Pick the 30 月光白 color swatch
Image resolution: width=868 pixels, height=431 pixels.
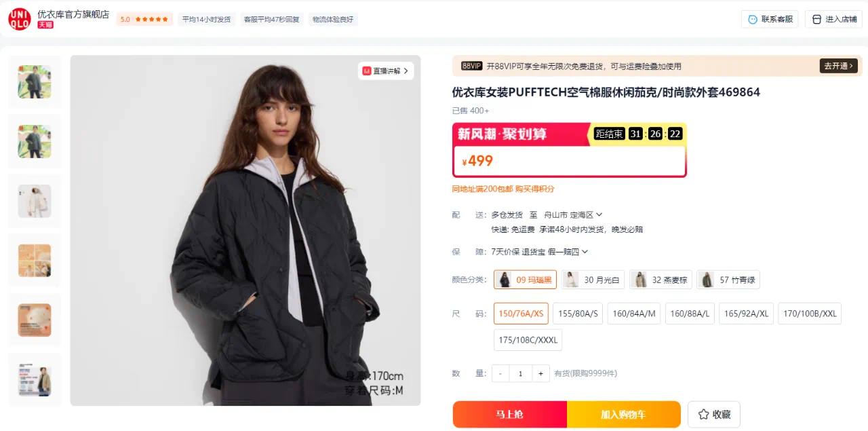pyautogui.click(x=593, y=280)
